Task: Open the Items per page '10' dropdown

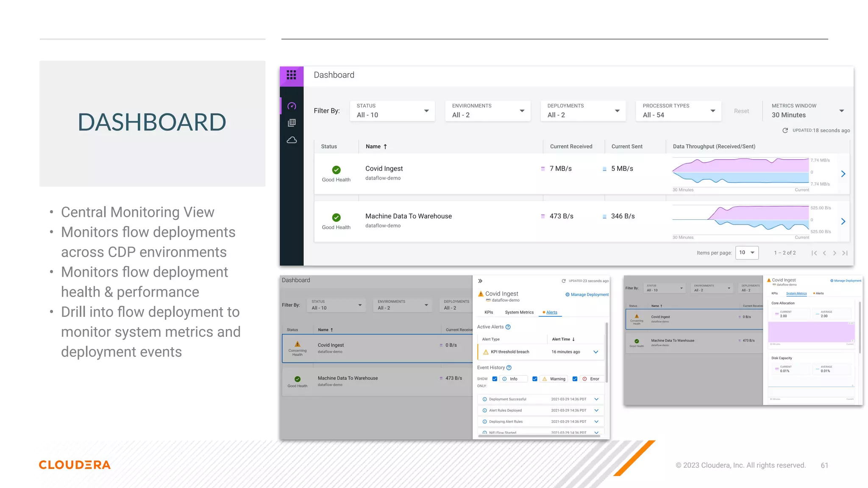Action: click(x=747, y=252)
